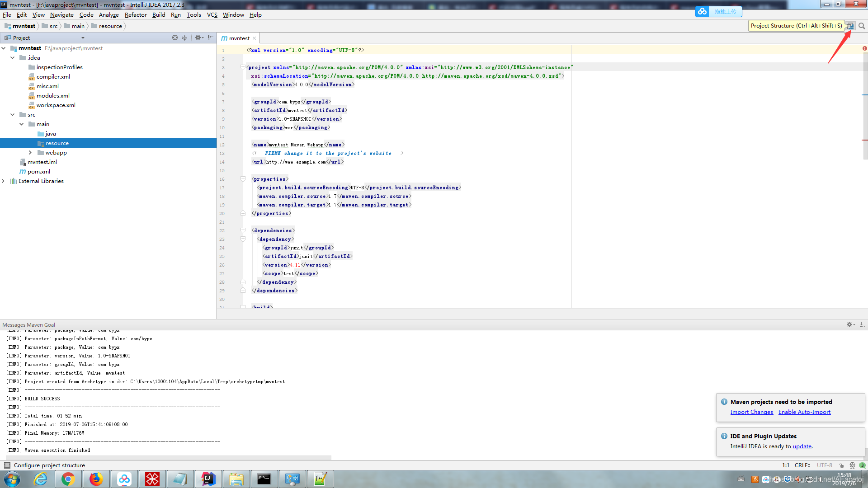This screenshot has height=488, width=868.
Task: Open Google Chrome from the taskbar
Action: pyautogui.click(x=68, y=479)
